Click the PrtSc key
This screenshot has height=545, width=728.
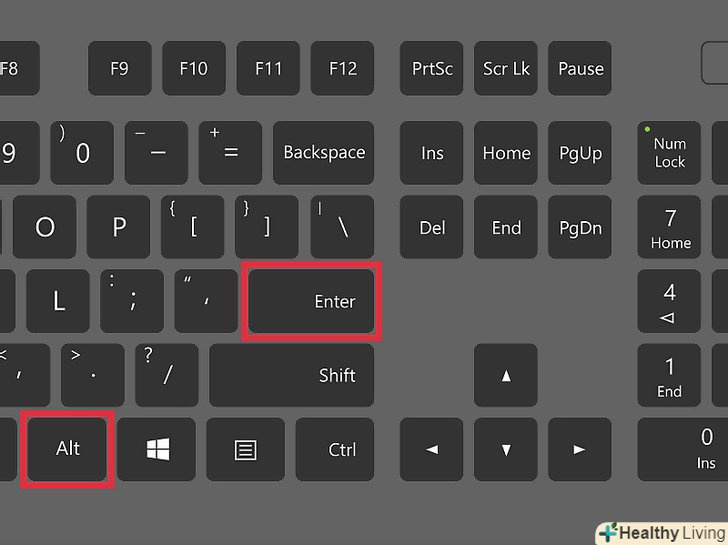coord(431,68)
